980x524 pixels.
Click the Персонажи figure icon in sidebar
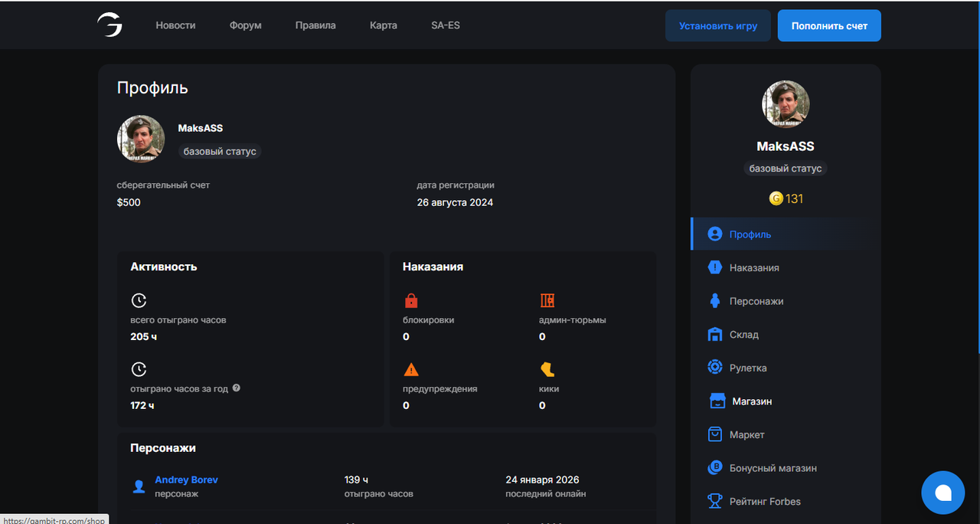click(x=715, y=301)
